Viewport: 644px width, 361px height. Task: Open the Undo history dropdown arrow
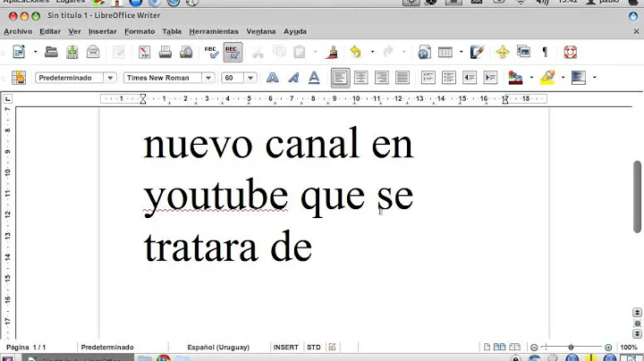tap(372, 52)
